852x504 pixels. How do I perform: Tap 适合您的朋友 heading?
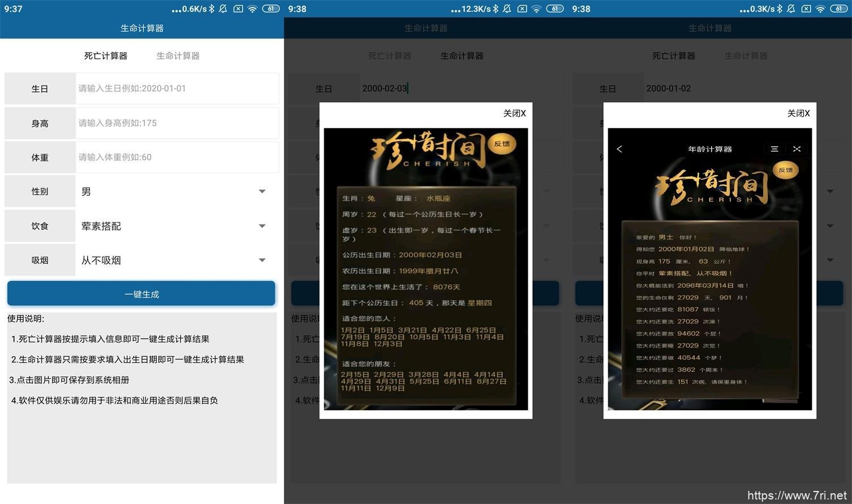pyautogui.click(x=369, y=364)
